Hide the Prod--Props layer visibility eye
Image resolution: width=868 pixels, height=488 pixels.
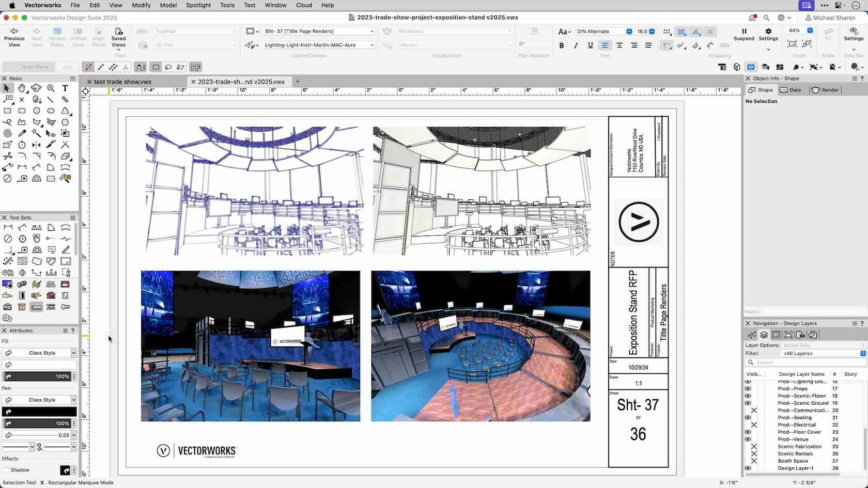tap(748, 388)
